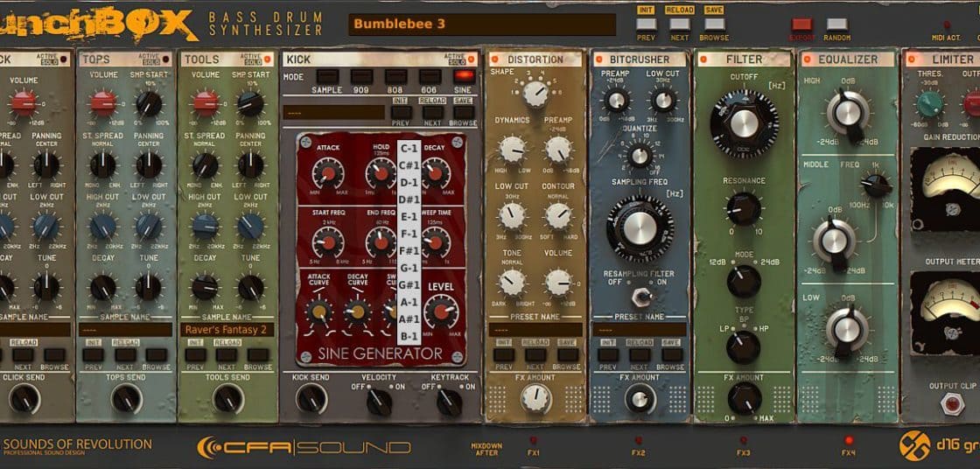
Task: Select the SINE kick mode button
Action: [x=464, y=76]
